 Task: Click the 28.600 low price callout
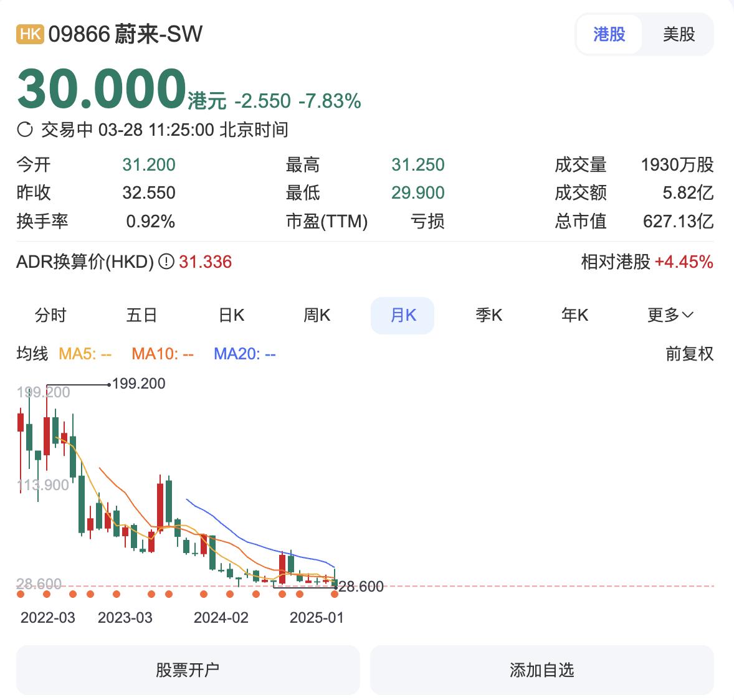click(x=361, y=587)
